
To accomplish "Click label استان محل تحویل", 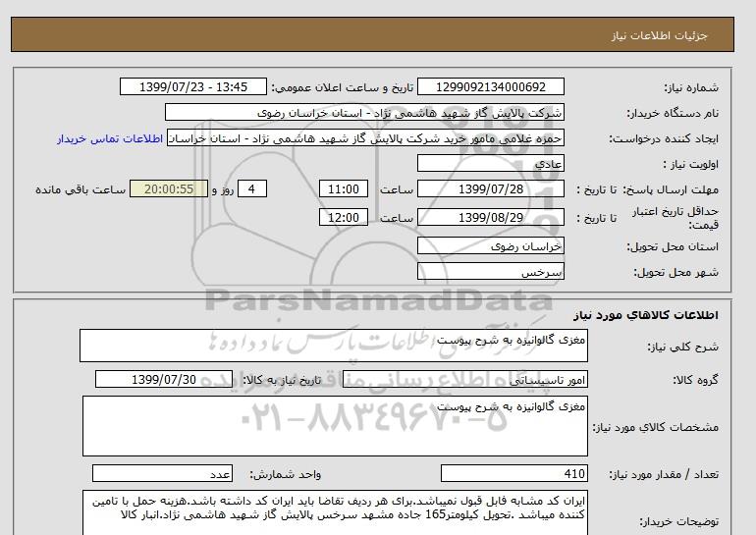I will [673, 246].
